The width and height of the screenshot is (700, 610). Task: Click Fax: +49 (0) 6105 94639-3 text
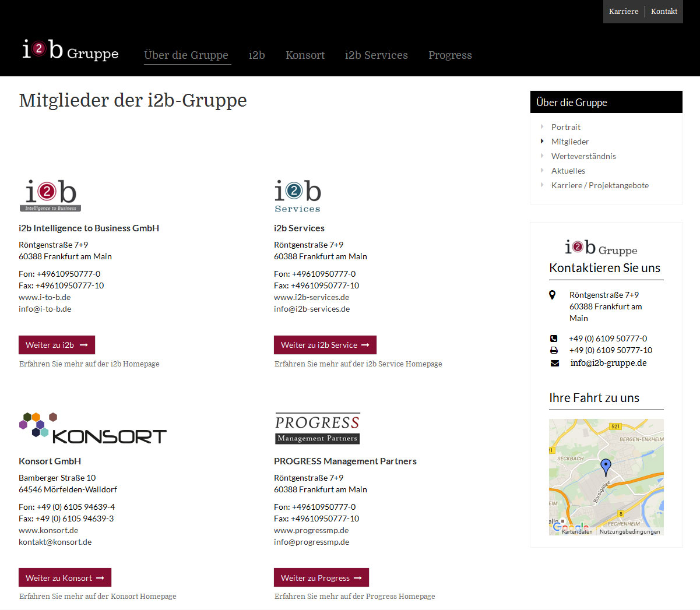(66, 519)
